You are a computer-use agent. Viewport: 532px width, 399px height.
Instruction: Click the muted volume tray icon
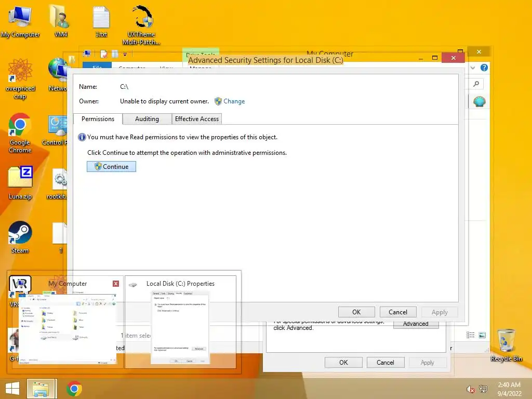[470, 389]
